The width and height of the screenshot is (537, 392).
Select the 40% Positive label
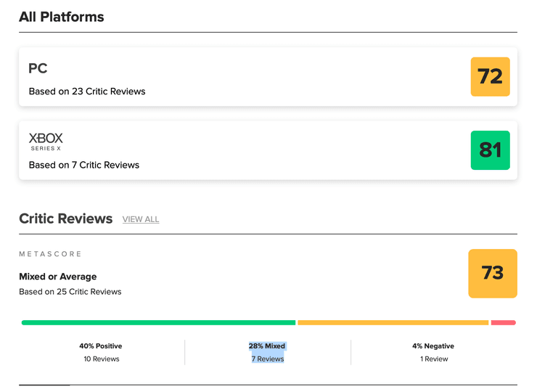(101, 346)
